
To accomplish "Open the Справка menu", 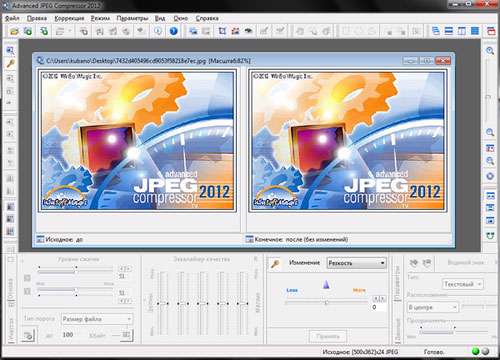I will click(207, 18).
